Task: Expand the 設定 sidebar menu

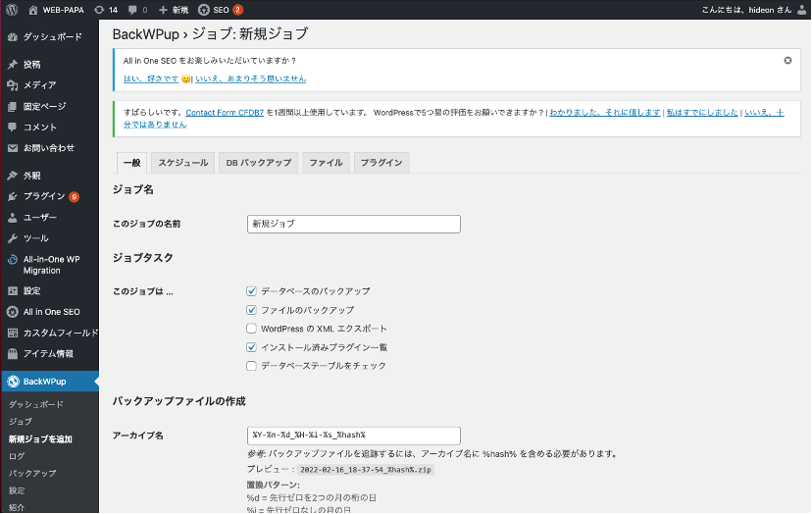Action: (32, 290)
